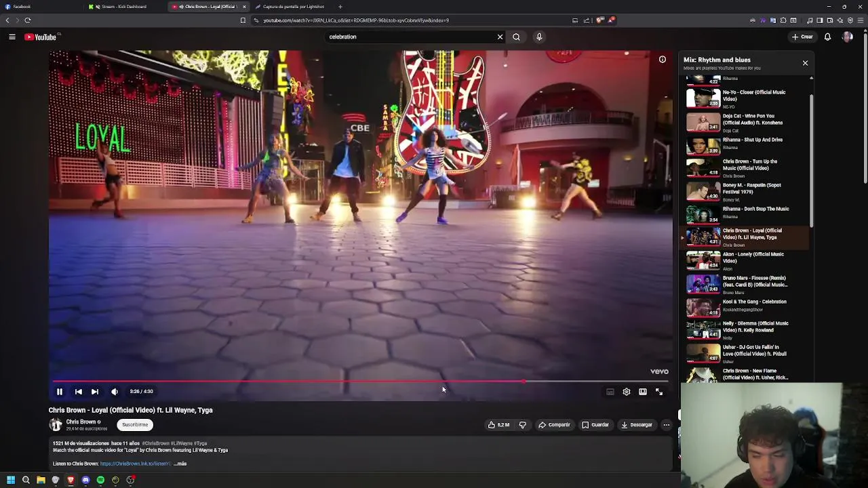Click the Crear button

click(802, 37)
